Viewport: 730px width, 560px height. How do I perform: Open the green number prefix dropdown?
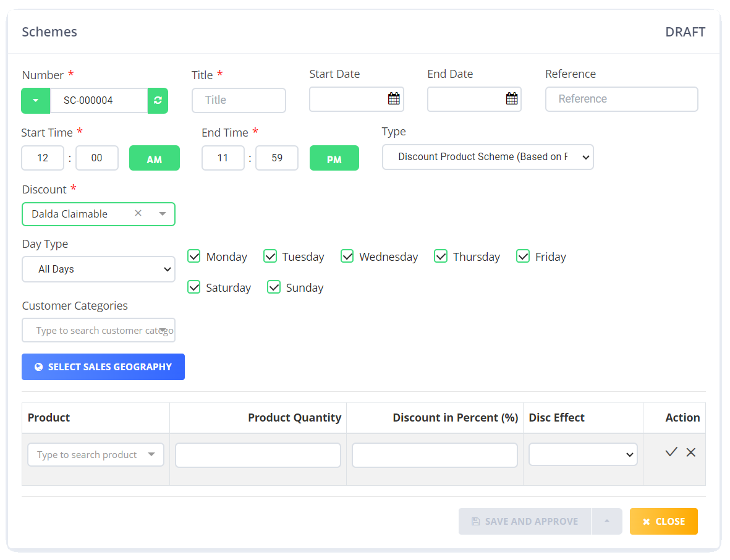tap(35, 99)
